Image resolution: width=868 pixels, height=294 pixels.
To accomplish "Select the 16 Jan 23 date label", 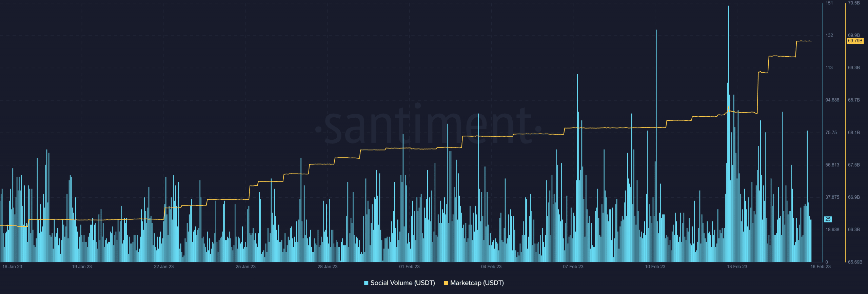I will coord(12,267).
